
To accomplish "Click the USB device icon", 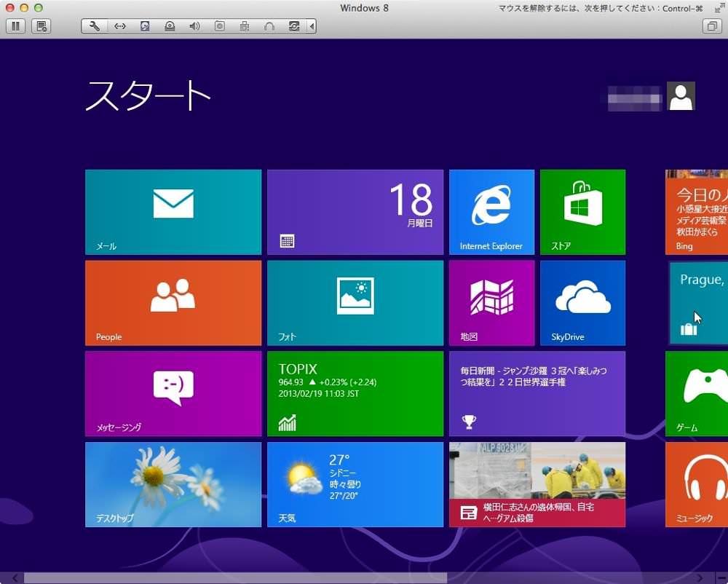I will pyautogui.click(x=245, y=26).
